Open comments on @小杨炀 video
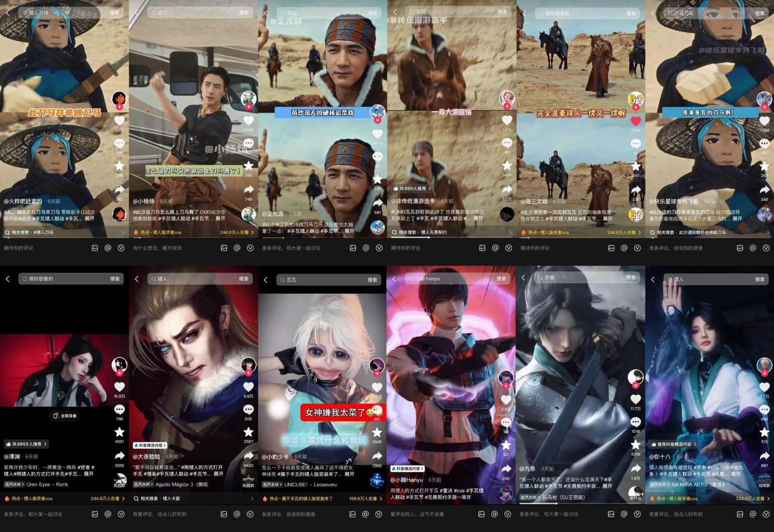The width and height of the screenshot is (774, 532). pyautogui.click(x=249, y=144)
